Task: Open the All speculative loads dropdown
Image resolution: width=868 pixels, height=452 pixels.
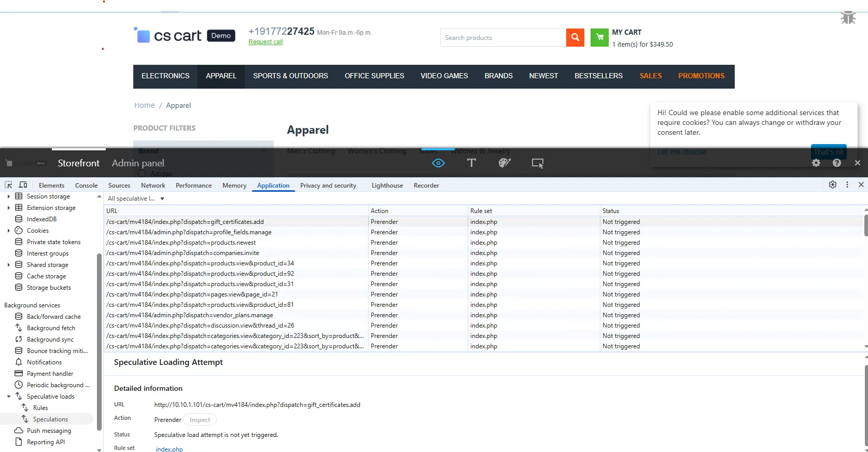Action: 136,199
